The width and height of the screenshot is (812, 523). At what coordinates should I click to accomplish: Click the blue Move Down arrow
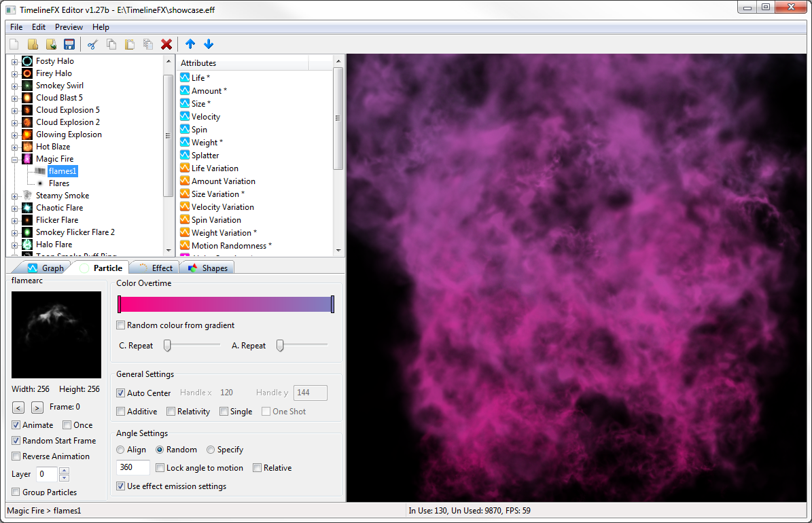(209, 44)
